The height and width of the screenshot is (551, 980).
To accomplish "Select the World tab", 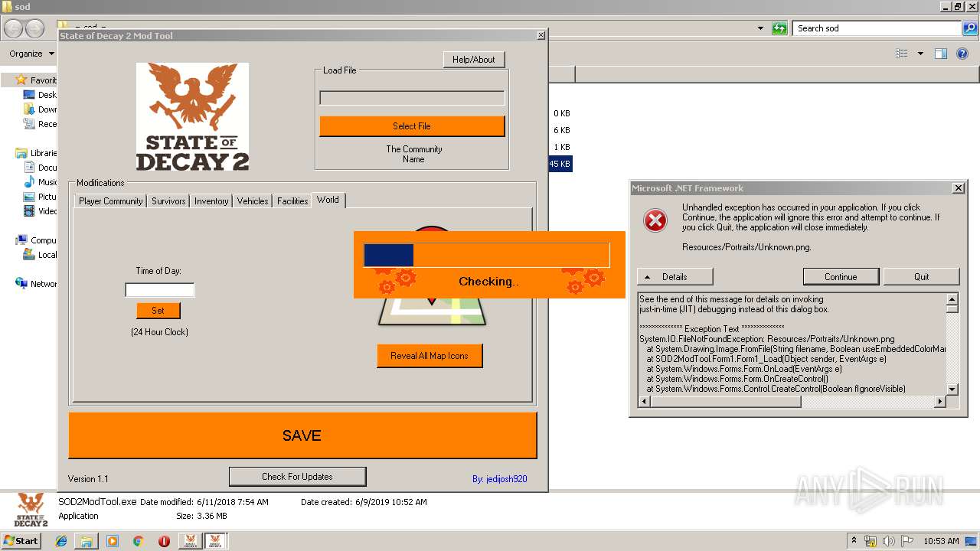I will pyautogui.click(x=328, y=200).
